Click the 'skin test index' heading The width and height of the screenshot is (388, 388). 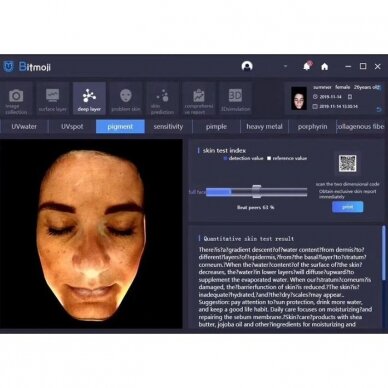(224, 151)
